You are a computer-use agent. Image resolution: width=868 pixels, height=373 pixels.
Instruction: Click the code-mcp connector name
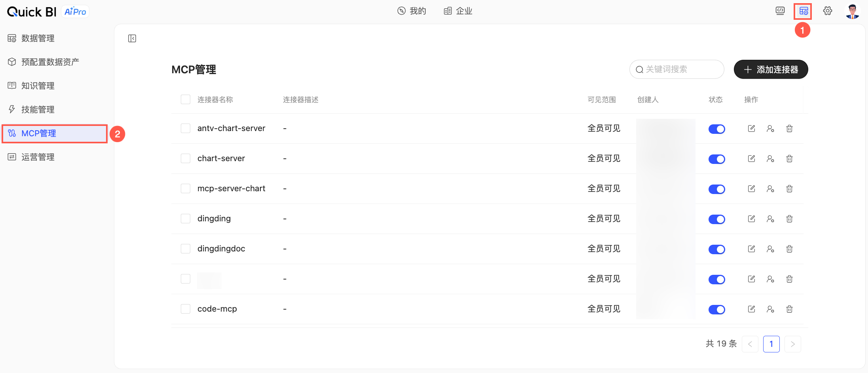217,309
